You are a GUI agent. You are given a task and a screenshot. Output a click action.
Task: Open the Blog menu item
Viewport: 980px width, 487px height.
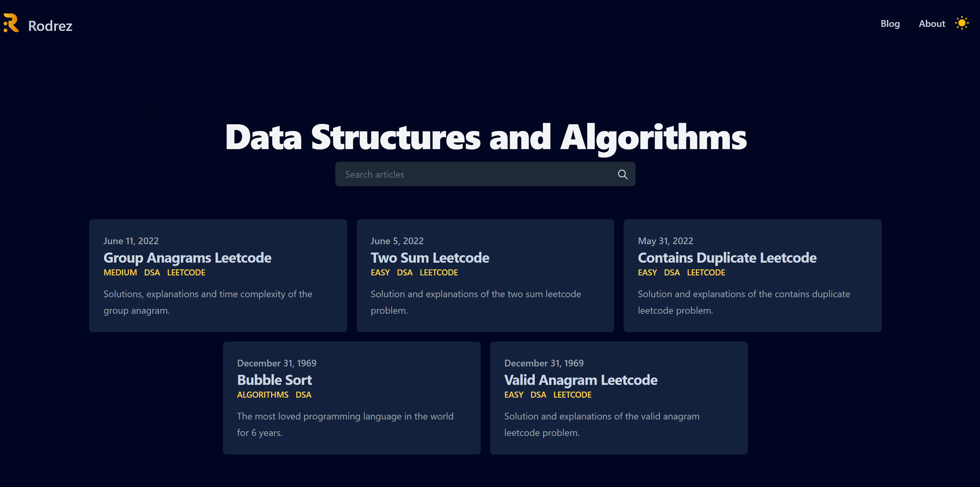(890, 24)
